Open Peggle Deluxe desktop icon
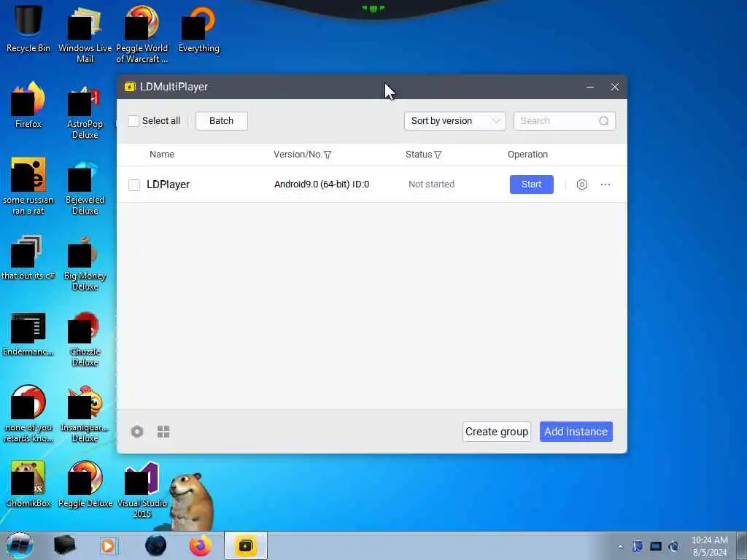This screenshot has width=747, height=560. click(85, 483)
